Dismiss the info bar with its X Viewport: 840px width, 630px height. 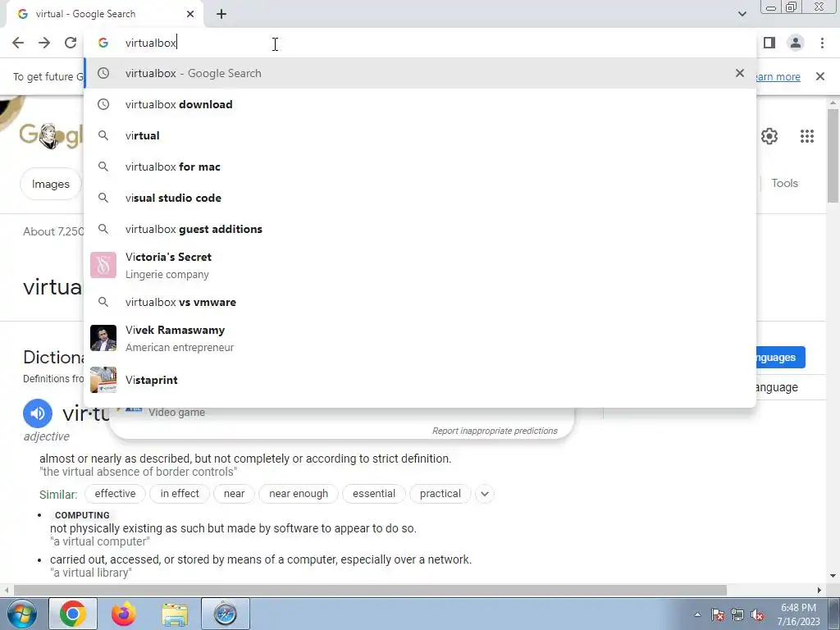pos(820,76)
